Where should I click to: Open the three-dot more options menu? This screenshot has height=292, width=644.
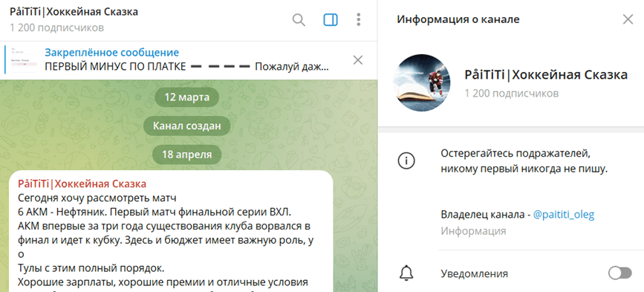point(359,20)
